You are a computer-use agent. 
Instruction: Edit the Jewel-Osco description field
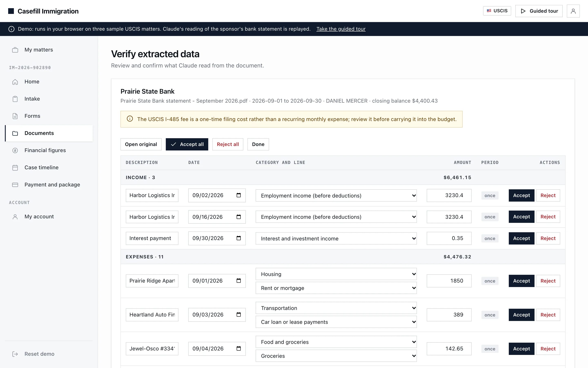152,349
